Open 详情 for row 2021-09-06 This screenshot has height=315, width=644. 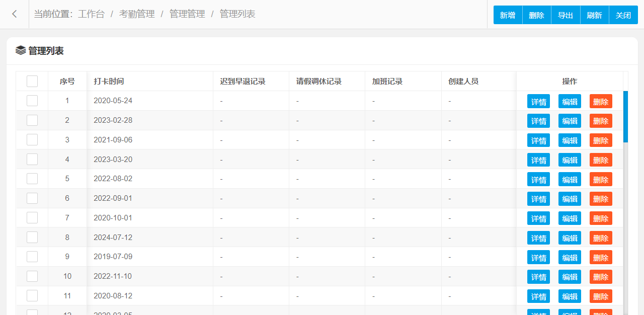point(538,140)
